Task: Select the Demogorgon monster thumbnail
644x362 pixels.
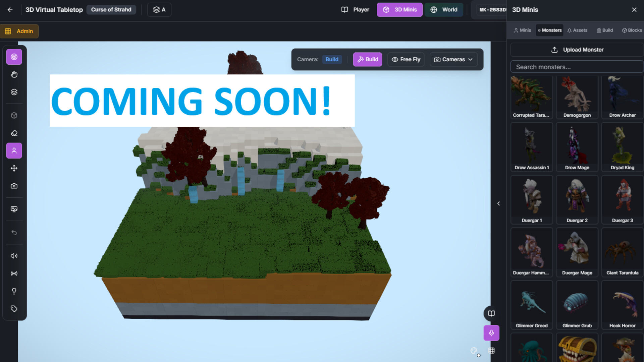Action: [x=577, y=97]
